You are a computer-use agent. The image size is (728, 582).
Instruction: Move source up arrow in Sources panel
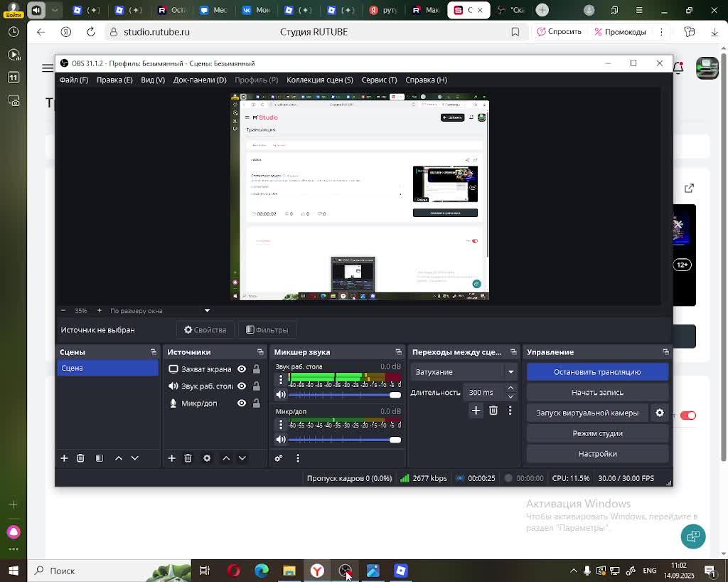click(226, 458)
